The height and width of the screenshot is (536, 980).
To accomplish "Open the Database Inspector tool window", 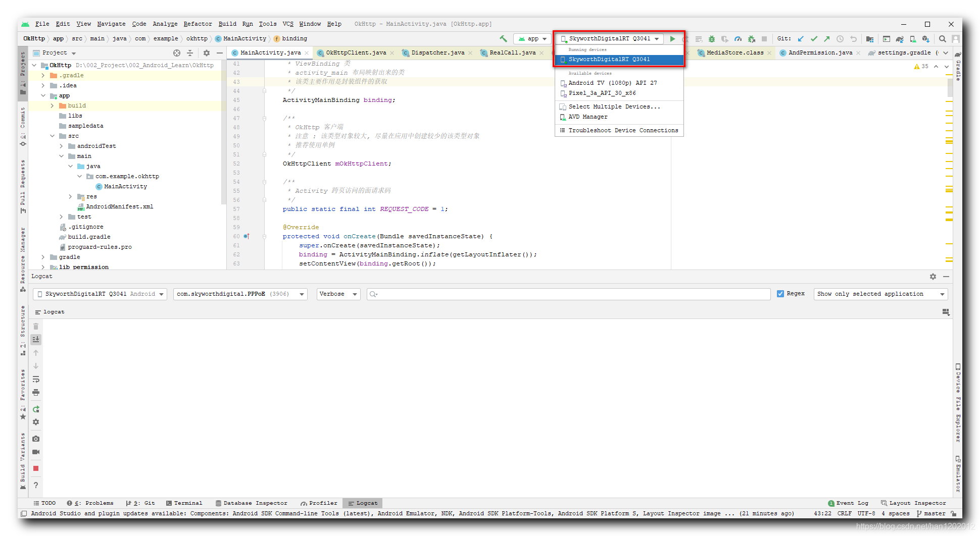I will (x=251, y=503).
